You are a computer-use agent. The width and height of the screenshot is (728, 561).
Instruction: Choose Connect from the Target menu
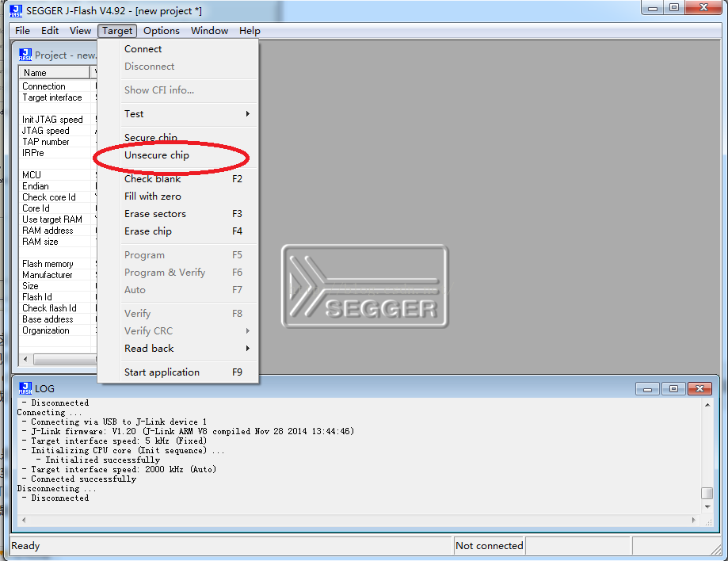[x=177, y=49]
